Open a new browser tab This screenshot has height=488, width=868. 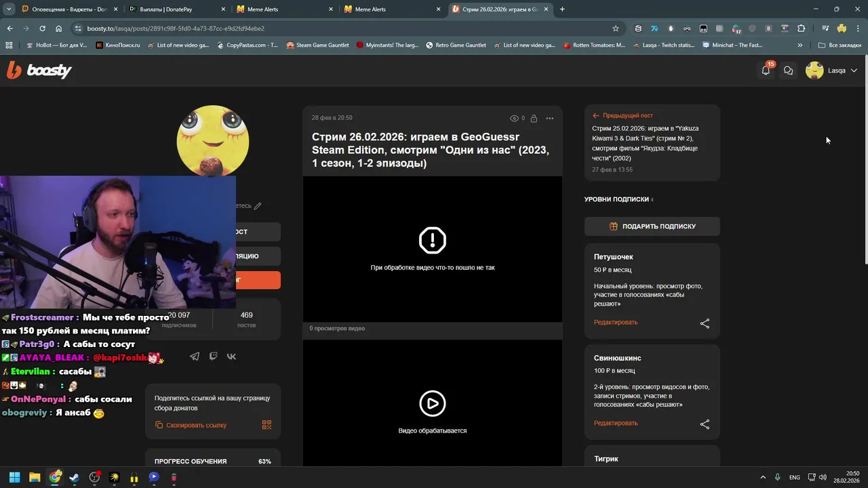tap(562, 9)
